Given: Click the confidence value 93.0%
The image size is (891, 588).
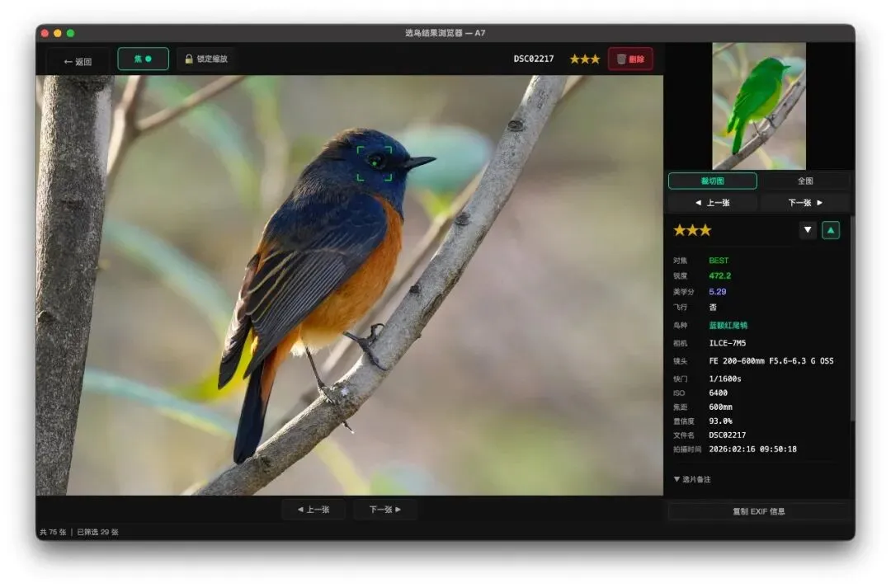Looking at the screenshot, I should (720, 421).
